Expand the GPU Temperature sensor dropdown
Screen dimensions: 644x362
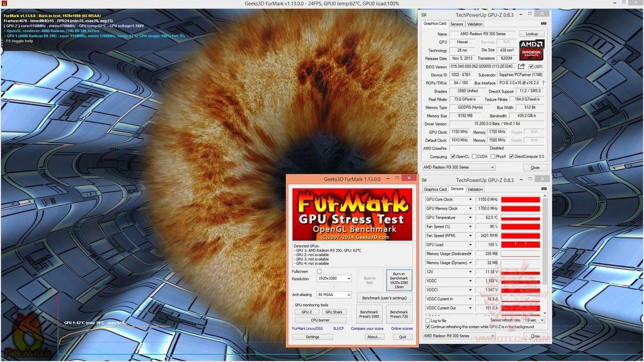click(x=471, y=217)
